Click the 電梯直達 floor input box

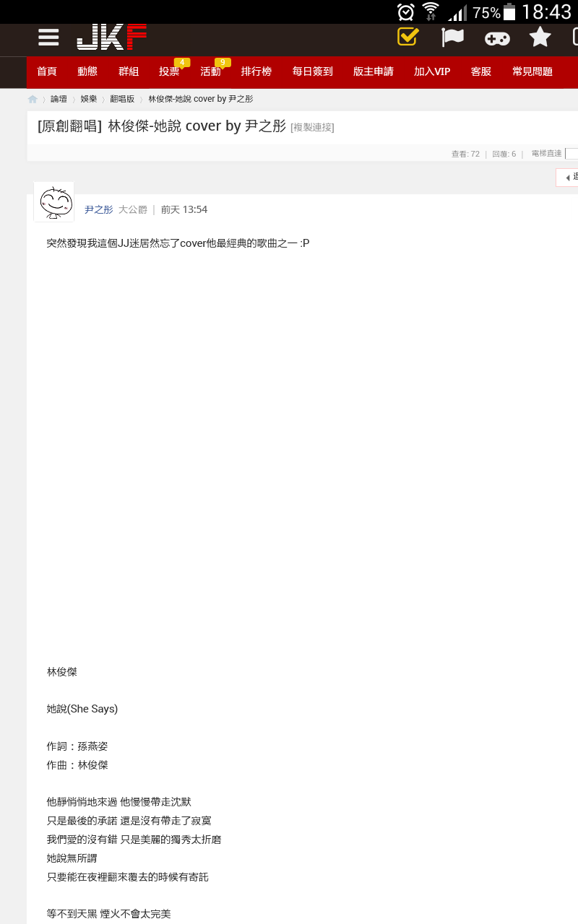pyautogui.click(x=571, y=154)
